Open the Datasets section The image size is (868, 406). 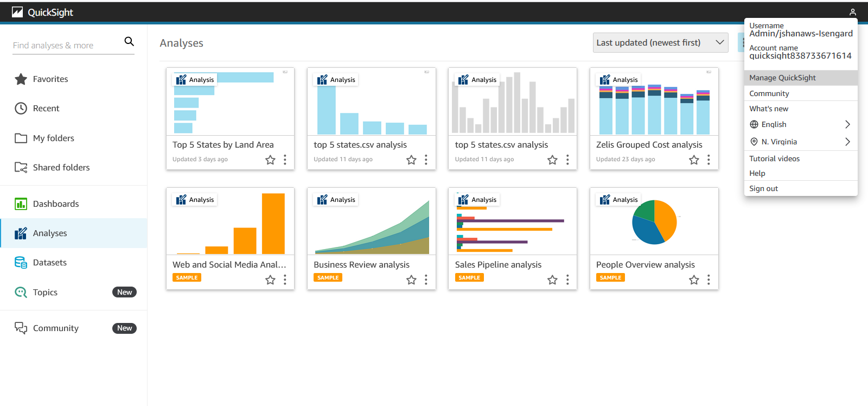[x=74, y=263]
